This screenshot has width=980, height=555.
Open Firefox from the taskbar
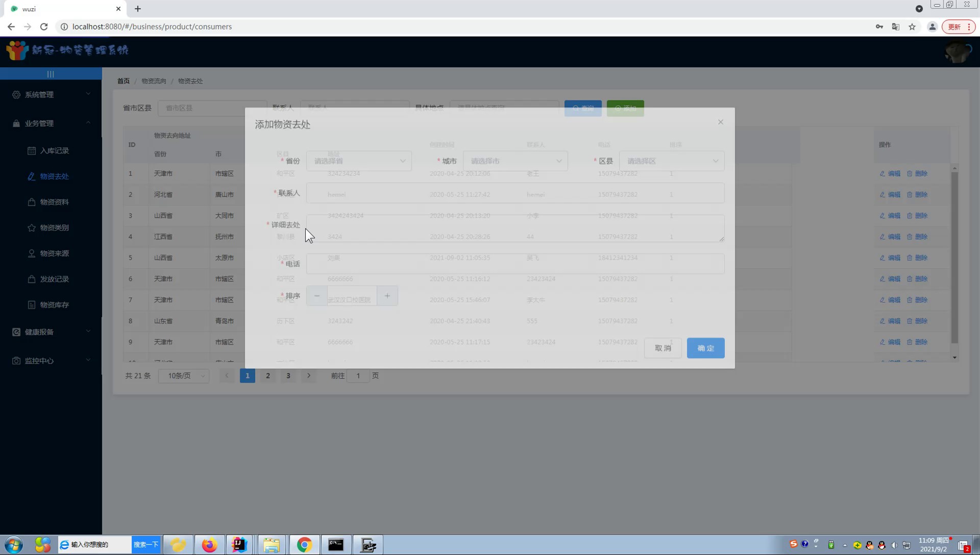pos(209,545)
